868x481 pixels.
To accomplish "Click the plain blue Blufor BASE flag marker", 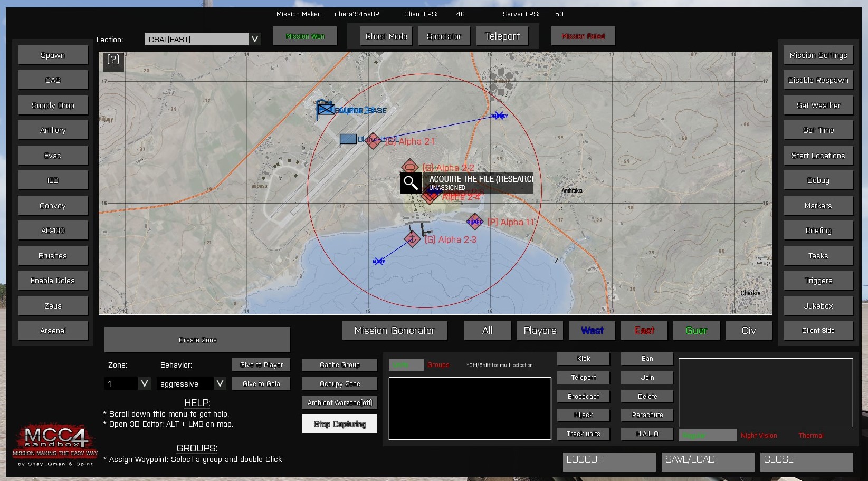I will (x=348, y=140).
